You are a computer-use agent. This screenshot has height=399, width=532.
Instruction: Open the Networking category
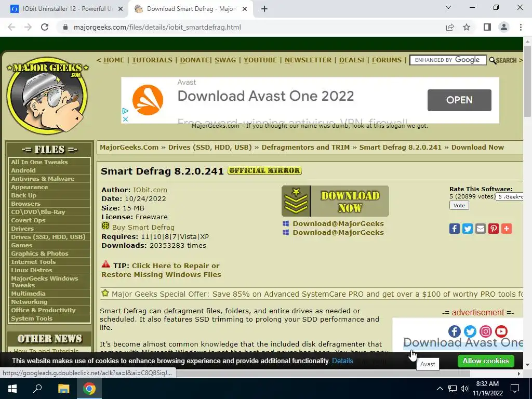29,302
